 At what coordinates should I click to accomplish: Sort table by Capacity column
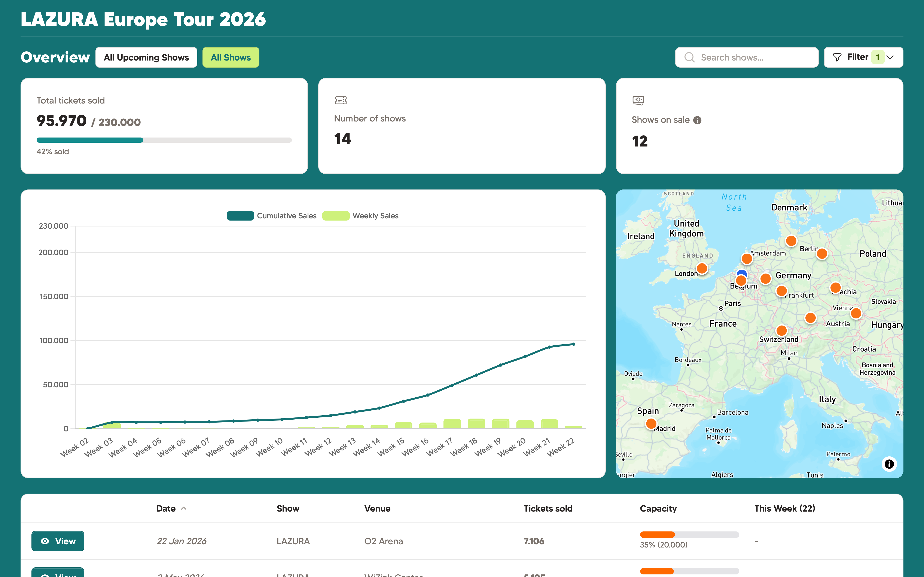(658, 508)
